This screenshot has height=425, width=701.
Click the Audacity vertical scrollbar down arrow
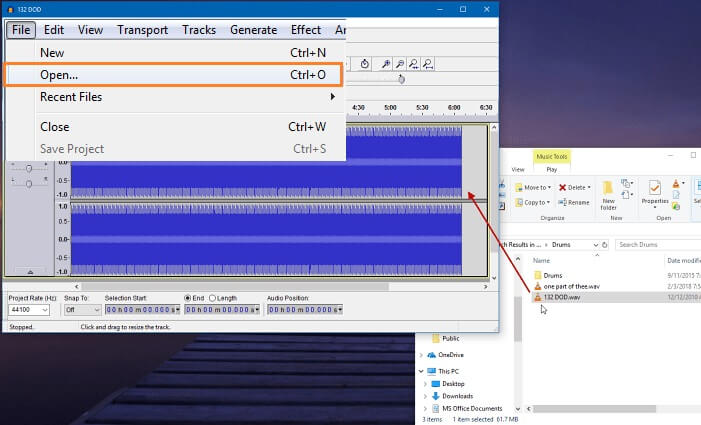tap(494, 278)
